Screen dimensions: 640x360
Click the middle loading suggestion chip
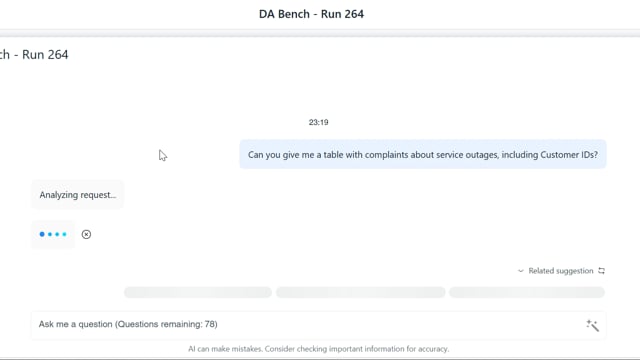(360, 292)
